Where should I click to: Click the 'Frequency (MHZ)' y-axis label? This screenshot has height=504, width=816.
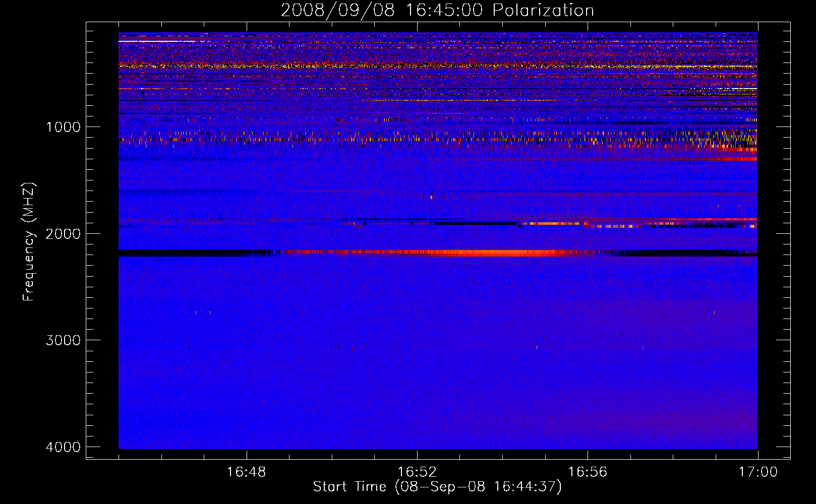(x=29, y=242)
